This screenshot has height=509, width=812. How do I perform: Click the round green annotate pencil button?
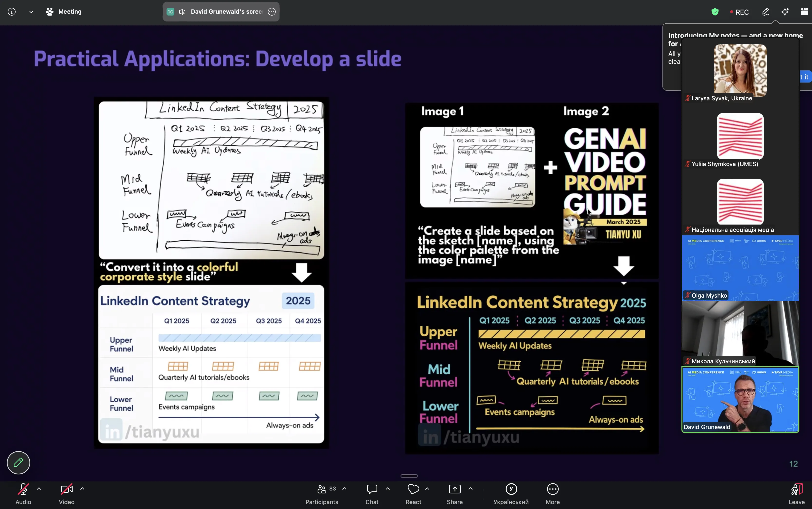click(x=19, y=462)
